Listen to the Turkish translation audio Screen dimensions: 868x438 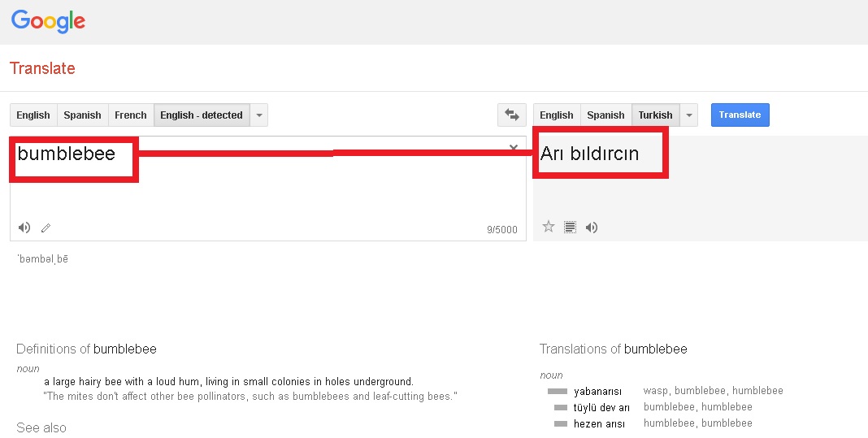click(592, 228)
